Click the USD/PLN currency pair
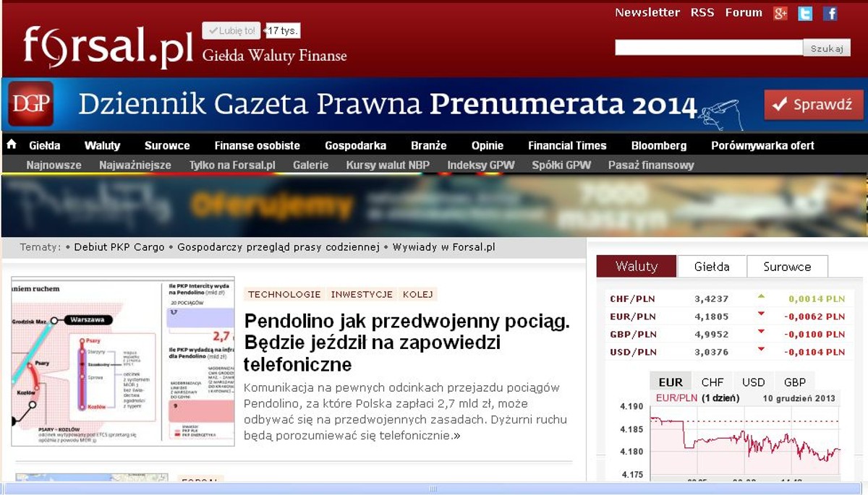Screen dimensions: 868x495 (633, 352)
